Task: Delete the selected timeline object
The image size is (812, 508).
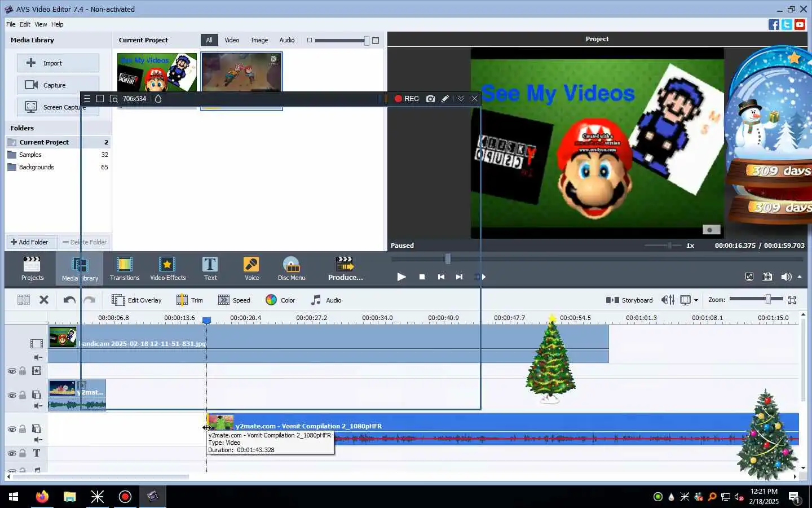Action: point(44,300)
